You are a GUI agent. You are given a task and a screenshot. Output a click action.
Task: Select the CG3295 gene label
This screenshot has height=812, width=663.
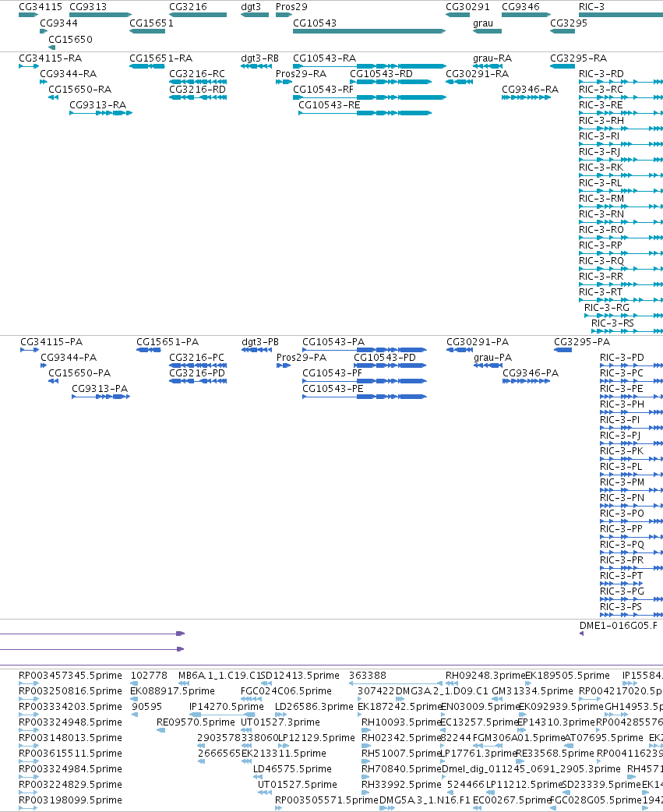(x=569, y=23)
